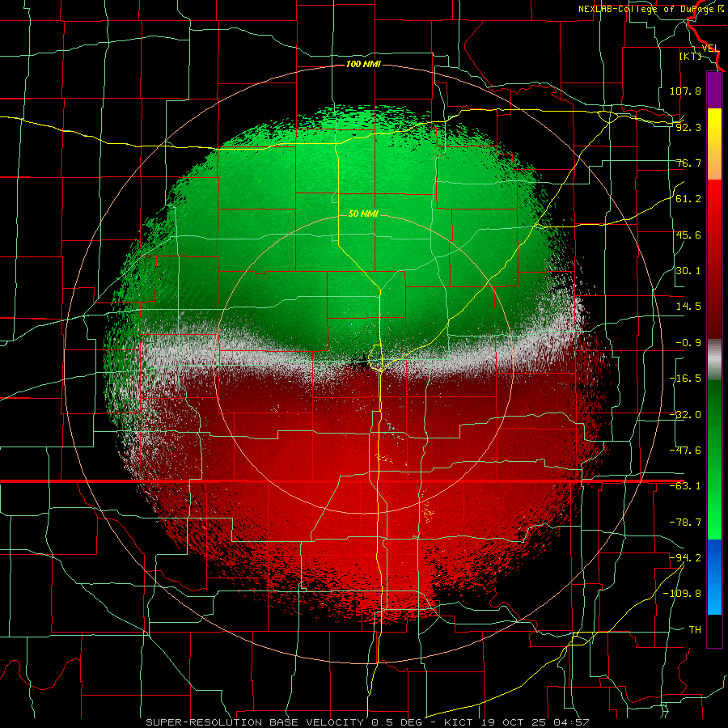The height and width of the screenshot is (728, 728).
Task: Click the VEL legend title
Action: coord(711,49)
